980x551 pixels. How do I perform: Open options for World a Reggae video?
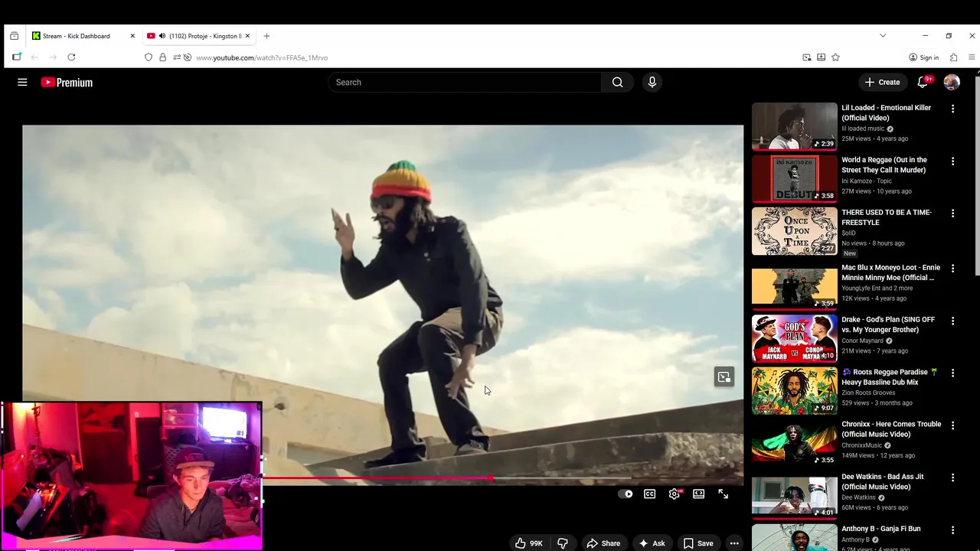[952, 161]
